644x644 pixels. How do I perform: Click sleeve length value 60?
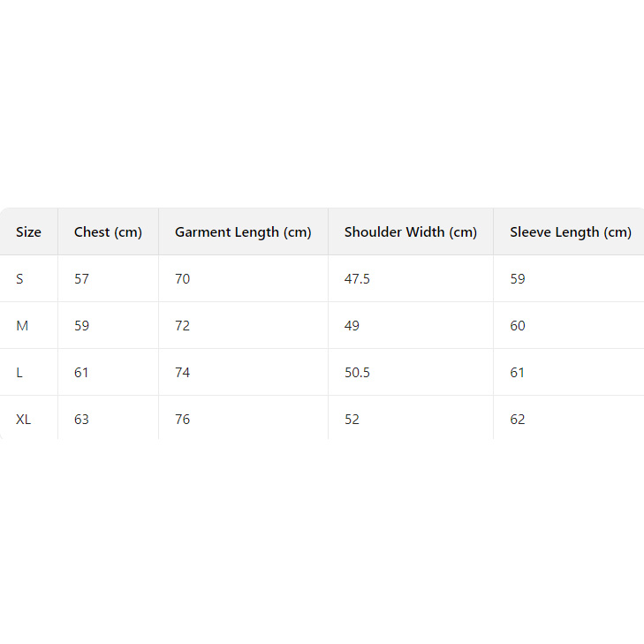[518, 326]
